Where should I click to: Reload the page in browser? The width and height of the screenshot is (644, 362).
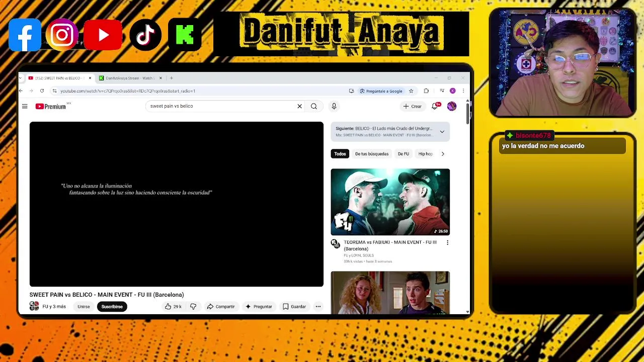coord(42,91)
